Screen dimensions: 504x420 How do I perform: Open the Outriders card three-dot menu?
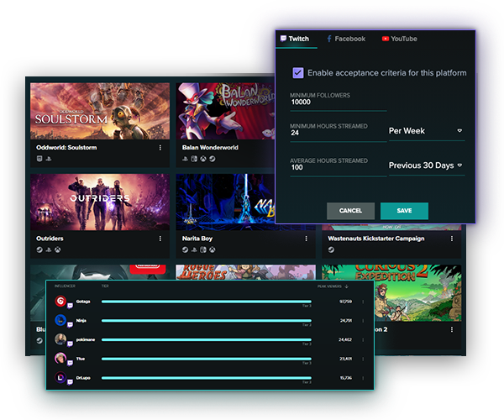(160, 239)
